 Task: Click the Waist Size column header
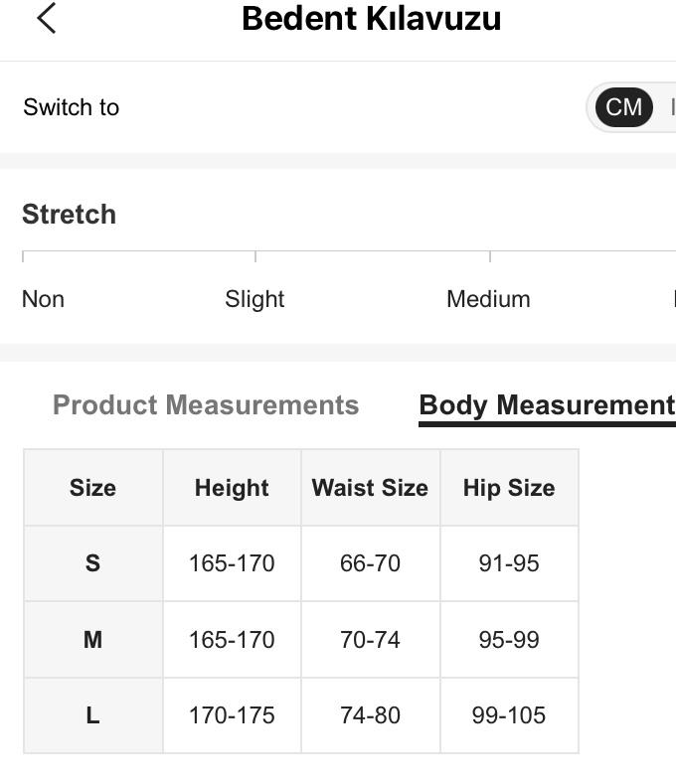click(370, 488)
